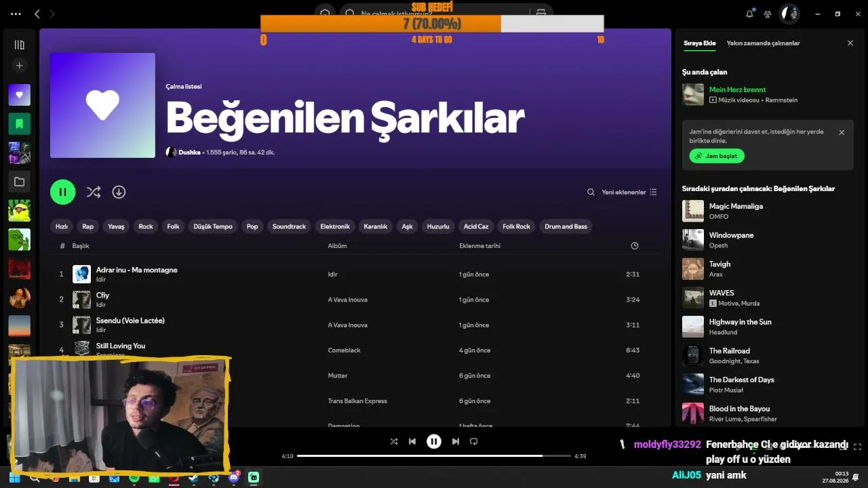Switch to Yakın zamanda çalınanlar tab

coord(763,43)
